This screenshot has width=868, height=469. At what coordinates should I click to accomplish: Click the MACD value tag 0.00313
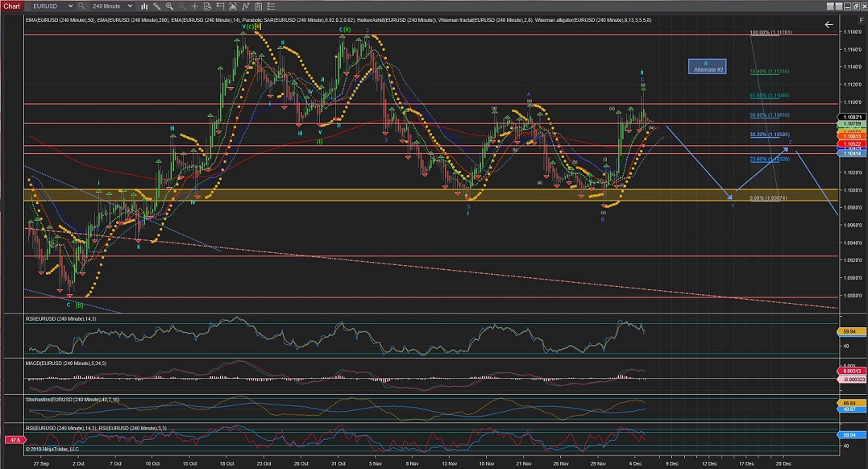[x=851, y=371]
